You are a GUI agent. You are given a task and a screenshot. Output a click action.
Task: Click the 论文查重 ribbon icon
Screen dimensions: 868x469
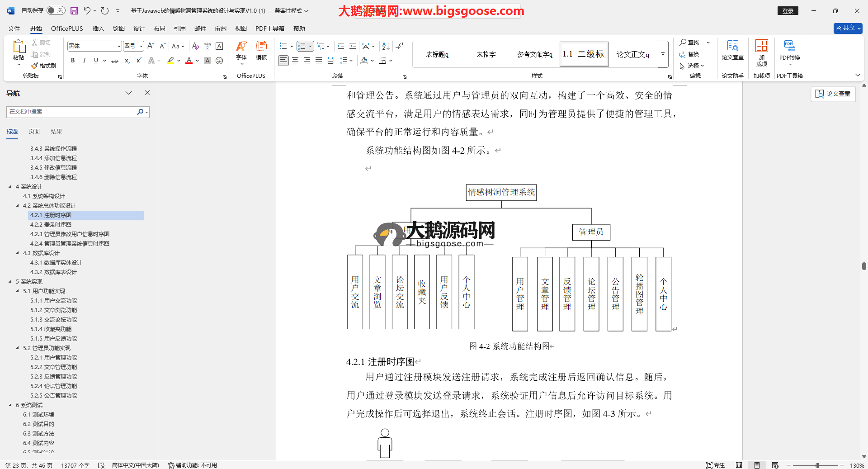pyautogui.click(x=732, y=51)
